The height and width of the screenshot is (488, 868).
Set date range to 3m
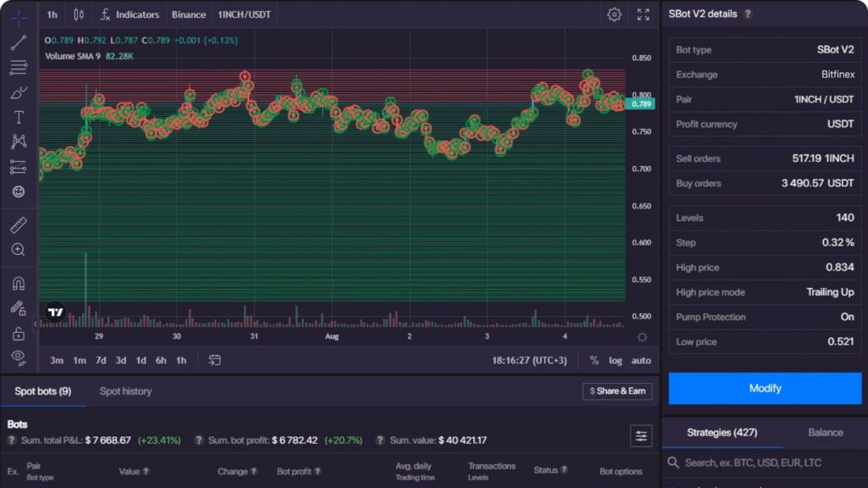click(x=57, y=360)
